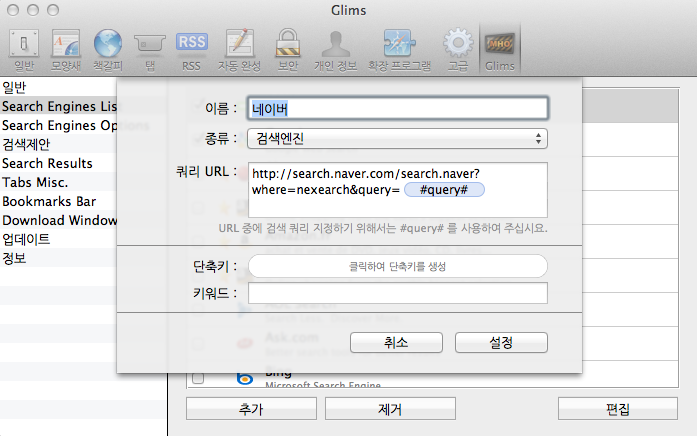Click the 취소 cancel button
The image size is (697, 436).
(396, 343)
